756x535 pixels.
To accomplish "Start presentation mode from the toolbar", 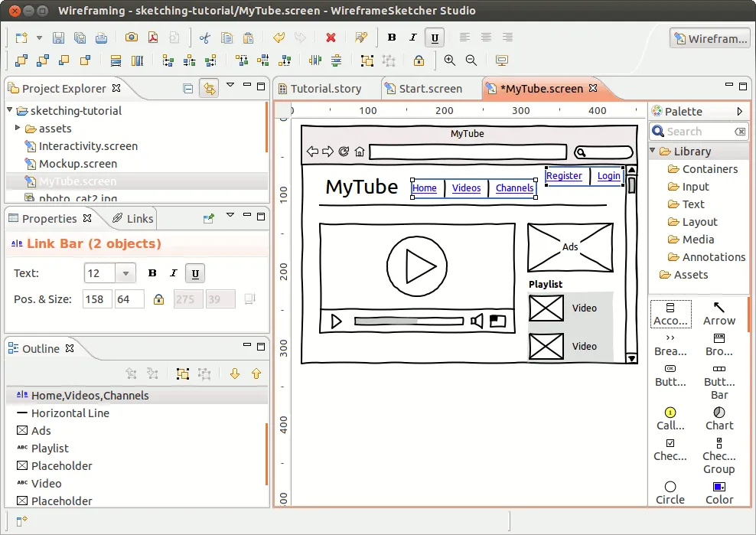I will coord(501,60).
